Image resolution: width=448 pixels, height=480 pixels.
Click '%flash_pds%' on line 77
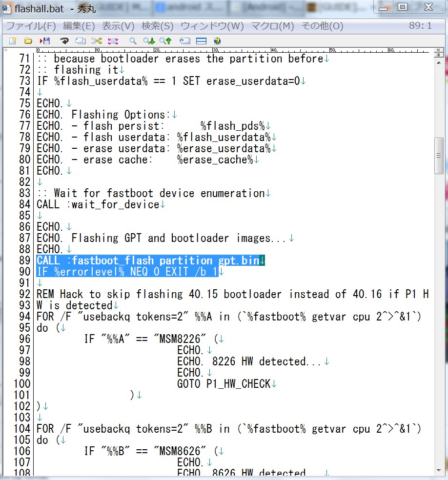coord(233,126)
